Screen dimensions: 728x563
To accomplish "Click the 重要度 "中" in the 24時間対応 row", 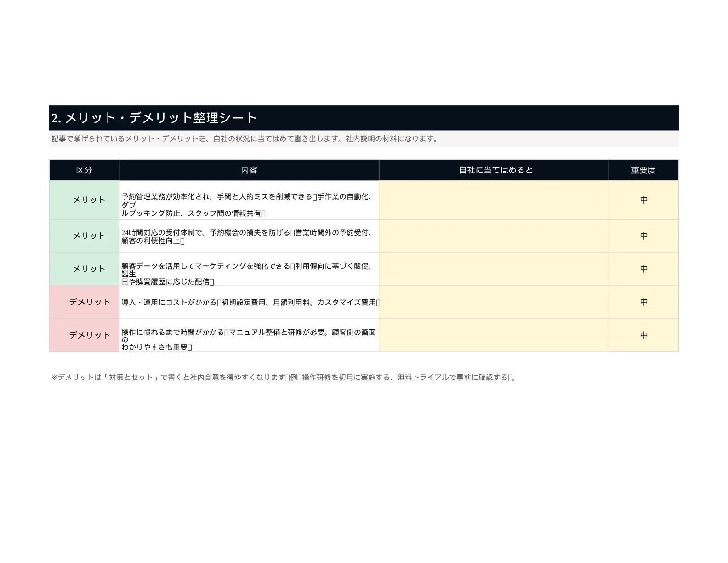I will point(643,236).
